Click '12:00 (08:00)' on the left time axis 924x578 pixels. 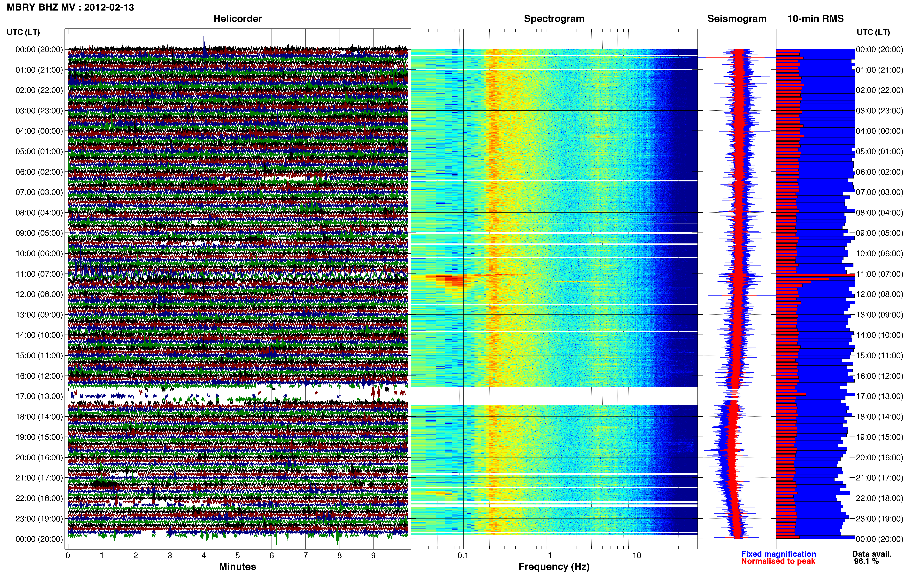click(39, 294)
